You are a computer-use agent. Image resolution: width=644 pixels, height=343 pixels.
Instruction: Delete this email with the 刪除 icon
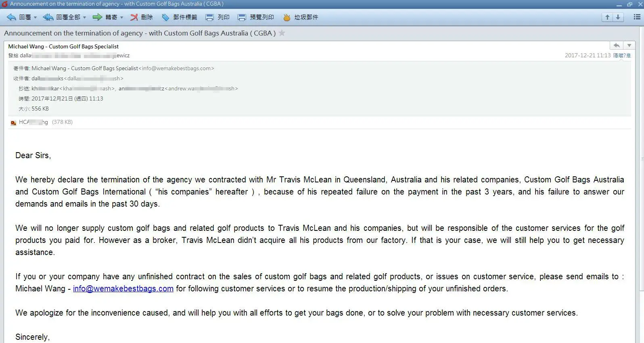(x=134, y=17)
